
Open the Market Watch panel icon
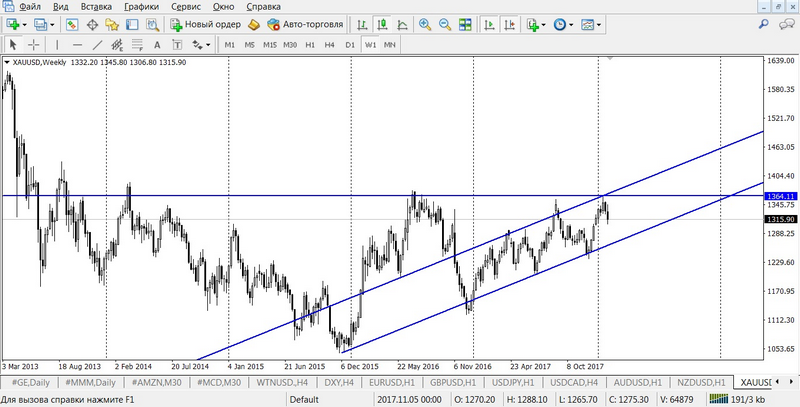pos(72,24)
